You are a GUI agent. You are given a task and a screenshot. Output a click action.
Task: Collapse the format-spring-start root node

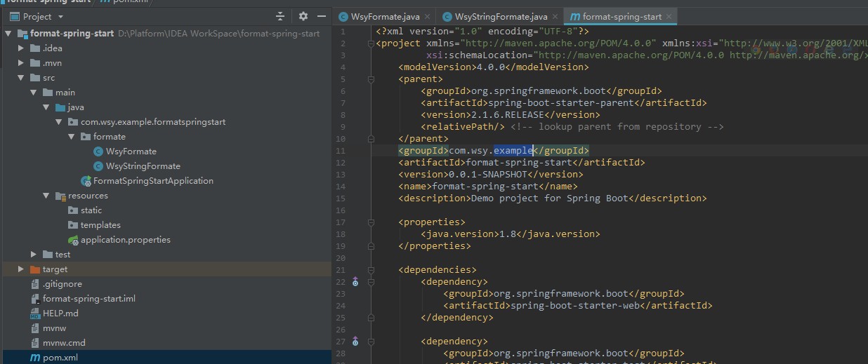pyautogui.click(x=8, y=33)
